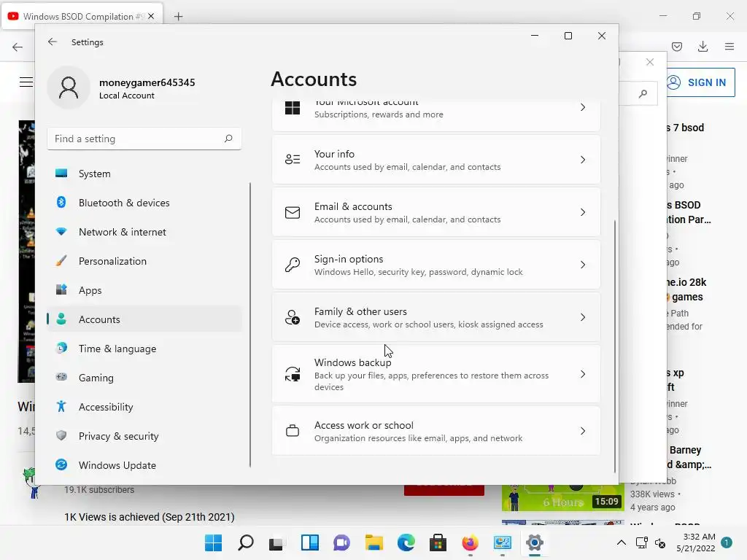Open the browser hamburger menu

coord(729,46)
